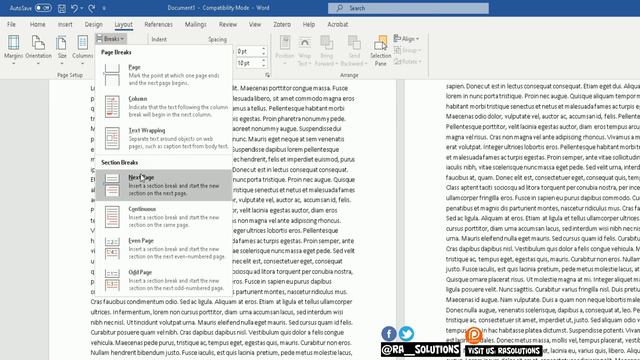Open the File tab
This screenshot has height=360, width=640.
pyautogui.click(x=11, y=24)
